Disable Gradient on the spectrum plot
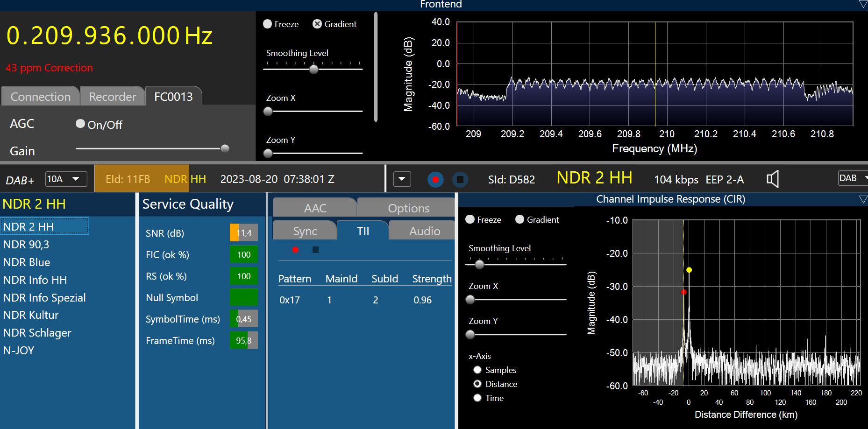Screen dimensions: 868x429 coord(317,24)
